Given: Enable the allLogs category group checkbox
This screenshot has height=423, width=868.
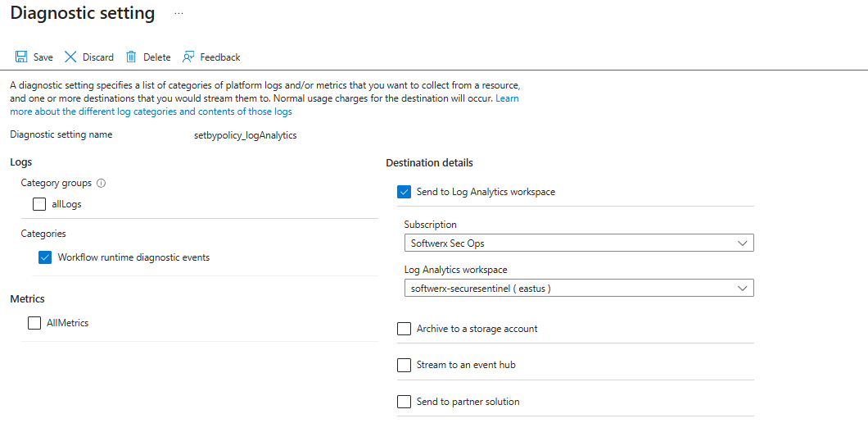Looking at the screenshot, I should click(x=39, y=204).
